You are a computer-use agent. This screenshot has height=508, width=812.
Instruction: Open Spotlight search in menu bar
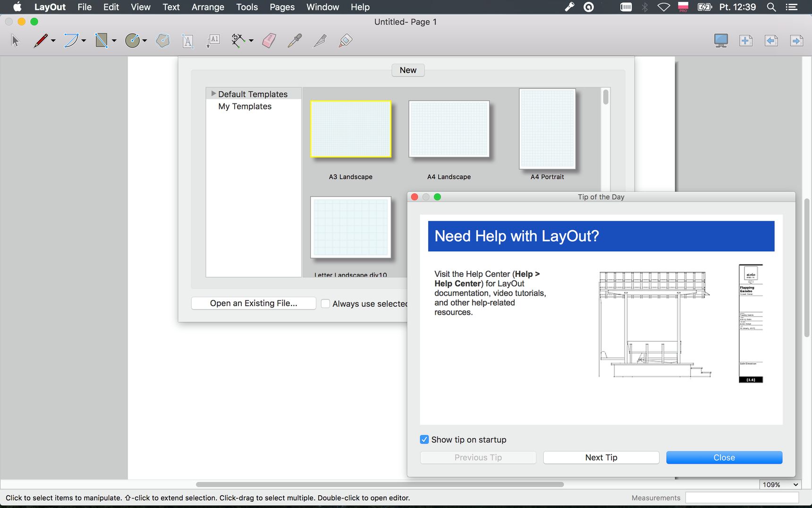771,7
